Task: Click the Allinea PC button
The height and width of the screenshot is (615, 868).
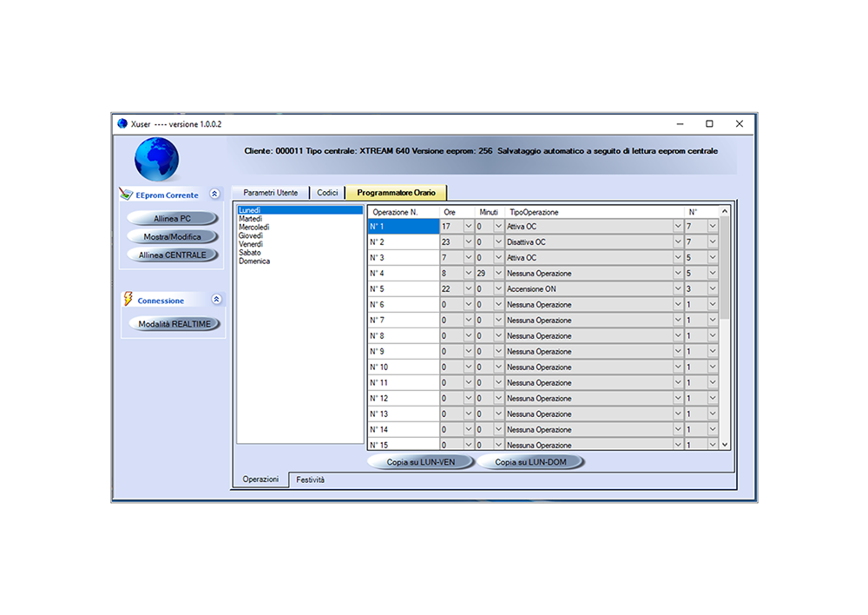Action: (171, 218)
